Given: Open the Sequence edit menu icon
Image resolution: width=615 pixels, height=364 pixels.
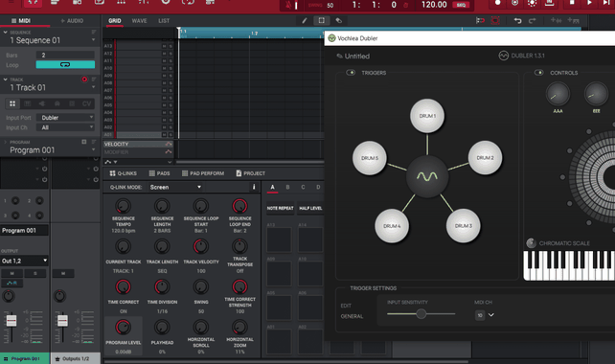Looking at the screenshot, I should [94, 33].
